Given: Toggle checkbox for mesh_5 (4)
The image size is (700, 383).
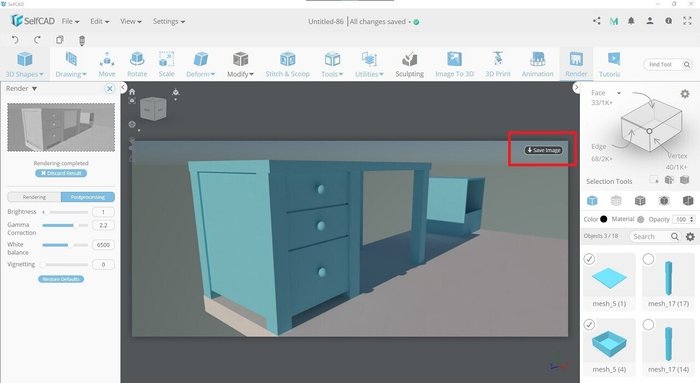Looking at the screenshot, I should point(589,325).
